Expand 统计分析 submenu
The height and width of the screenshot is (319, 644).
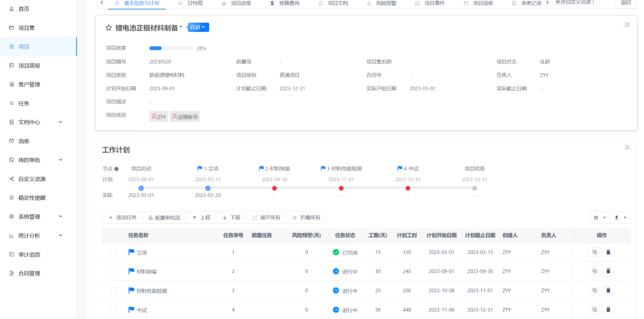click(x=60, y=235)
